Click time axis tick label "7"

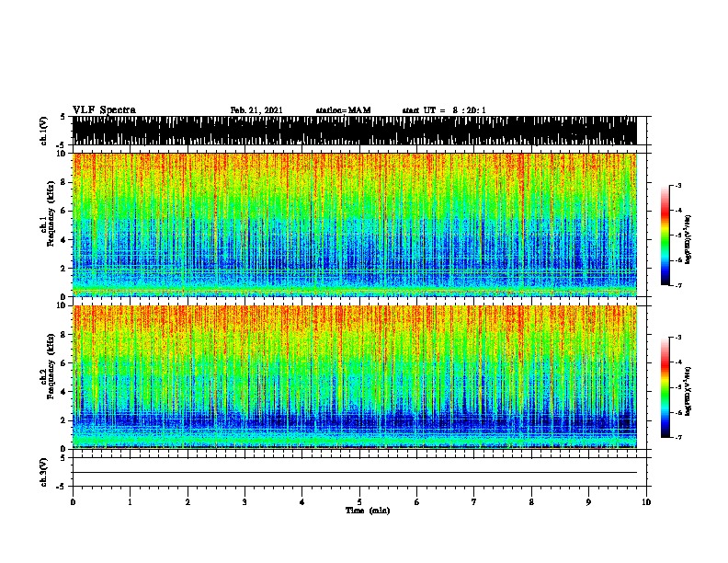[x=474, y=502]
